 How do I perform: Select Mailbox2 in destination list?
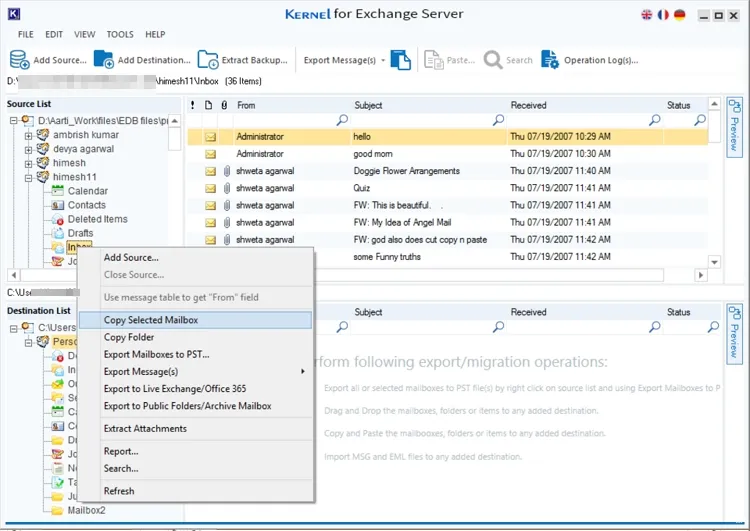86,510
